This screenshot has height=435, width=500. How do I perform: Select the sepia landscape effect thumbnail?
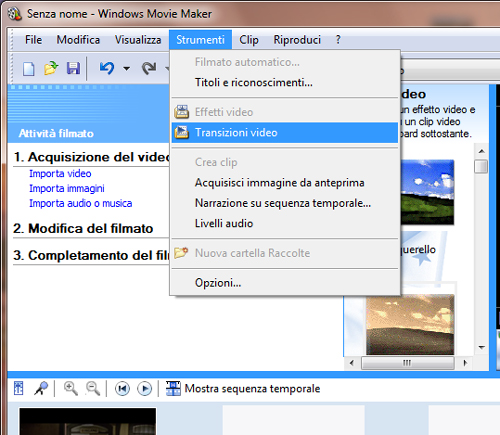pyautogui.click(x=410, y=324)
